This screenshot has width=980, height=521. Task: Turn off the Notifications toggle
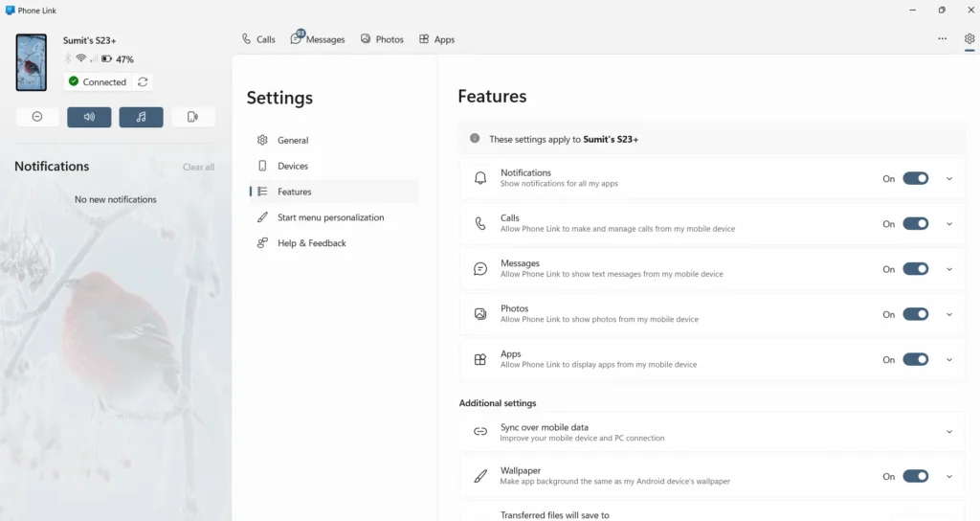916,178
